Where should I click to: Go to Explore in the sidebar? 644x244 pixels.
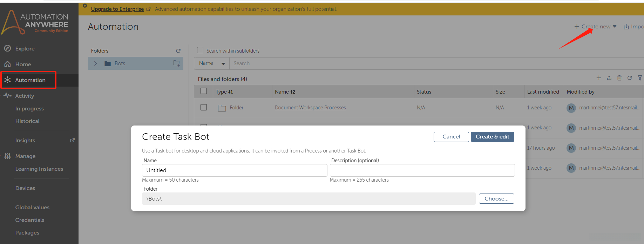click(25, 48)
